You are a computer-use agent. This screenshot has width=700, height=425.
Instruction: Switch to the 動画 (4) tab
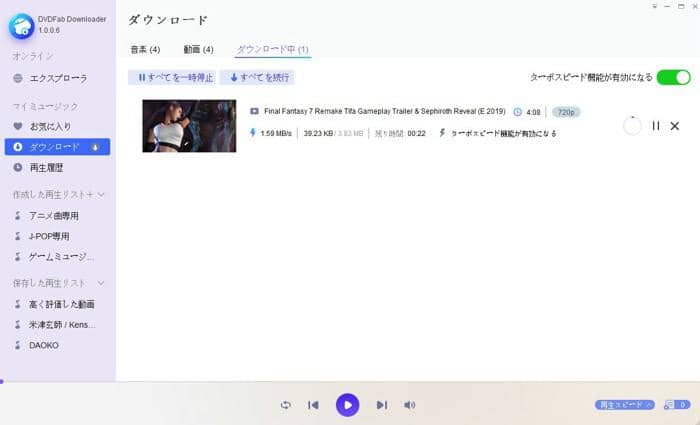pos(198,49)
